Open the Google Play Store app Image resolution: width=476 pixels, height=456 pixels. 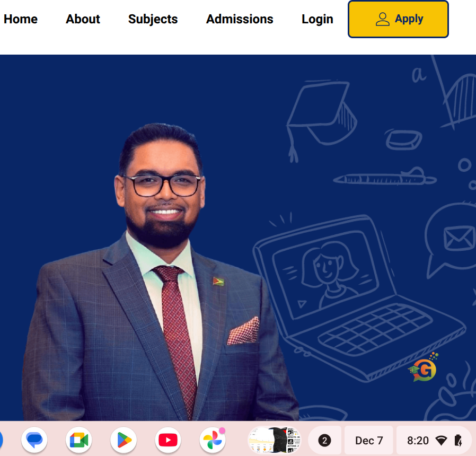(124, 440)
